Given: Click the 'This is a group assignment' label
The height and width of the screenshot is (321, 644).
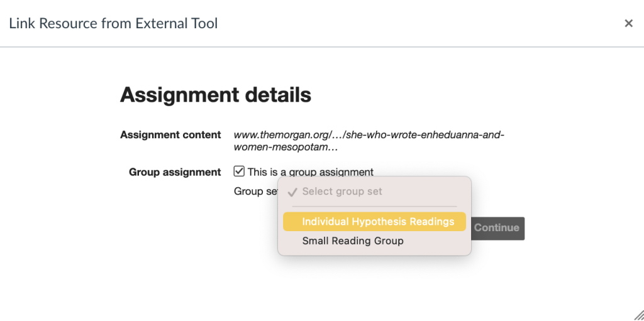Looking at the screenshot, I should (x=310, y=172).
